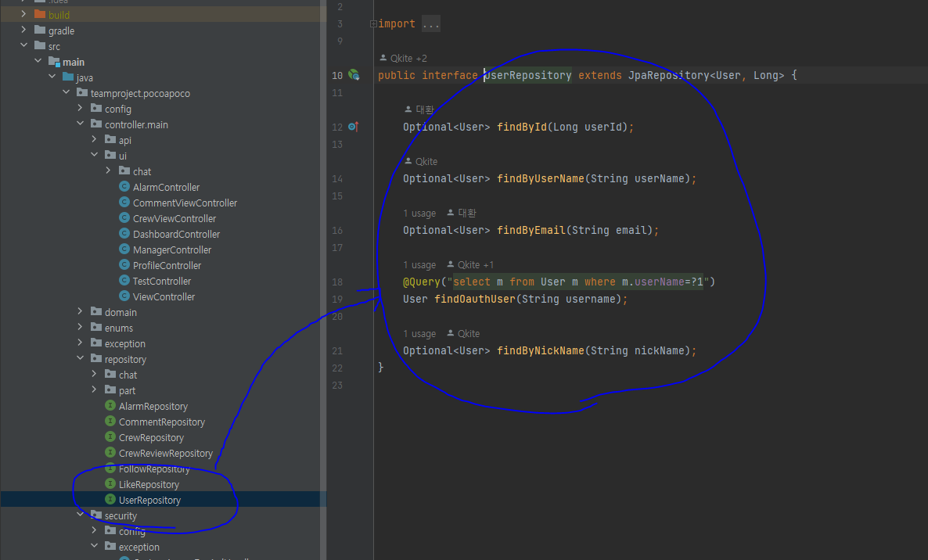This screenshot has width=928, height=560.
Task: Unfold the collapsed import block
Action: coord(373,23)
